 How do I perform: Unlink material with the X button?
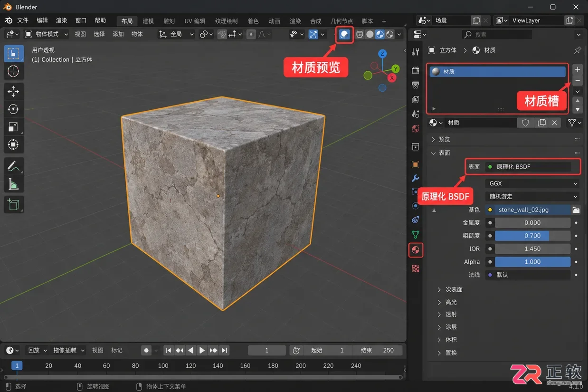point(554,123)
